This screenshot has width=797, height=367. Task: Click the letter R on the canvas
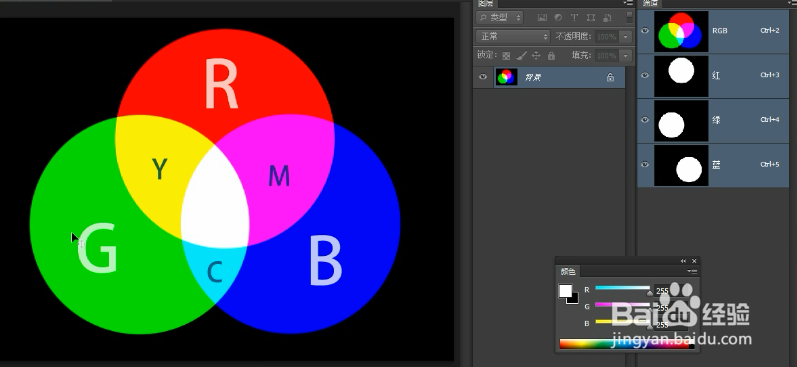(222, 84)
